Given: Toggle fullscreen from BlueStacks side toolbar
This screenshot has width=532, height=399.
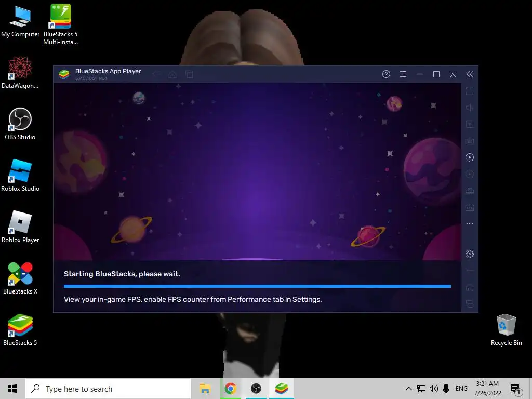Looking at the screenshot, I should point(470,91).
